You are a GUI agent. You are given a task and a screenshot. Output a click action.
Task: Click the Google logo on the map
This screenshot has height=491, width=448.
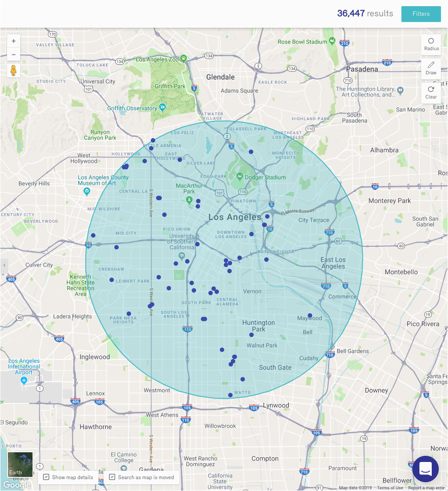17,485
